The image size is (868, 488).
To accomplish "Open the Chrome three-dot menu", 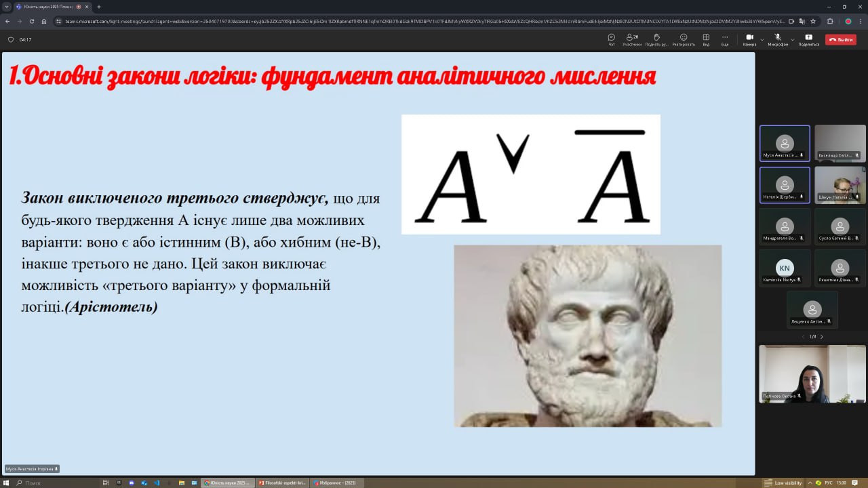I will [861, 21].
